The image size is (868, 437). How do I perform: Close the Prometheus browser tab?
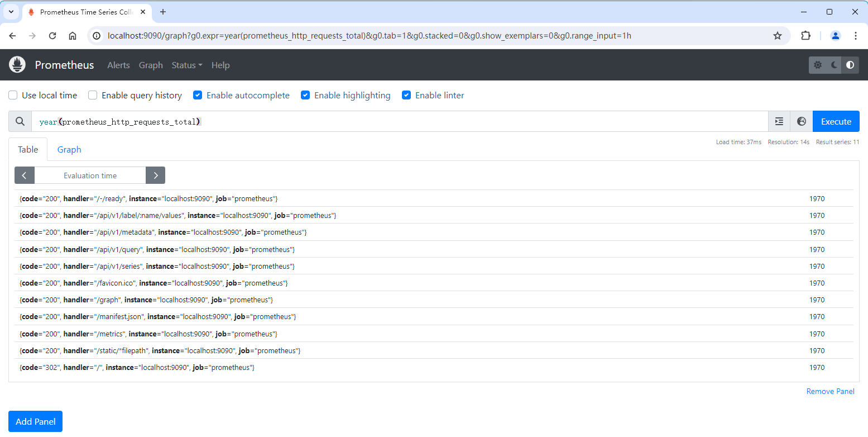point(142,12)
